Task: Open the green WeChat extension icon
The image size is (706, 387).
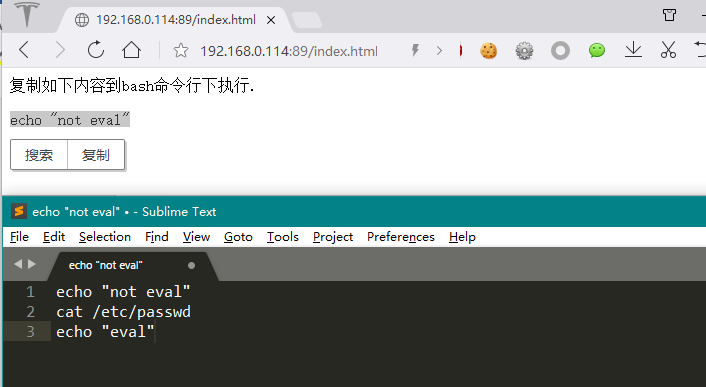Action: pos(597,50)
